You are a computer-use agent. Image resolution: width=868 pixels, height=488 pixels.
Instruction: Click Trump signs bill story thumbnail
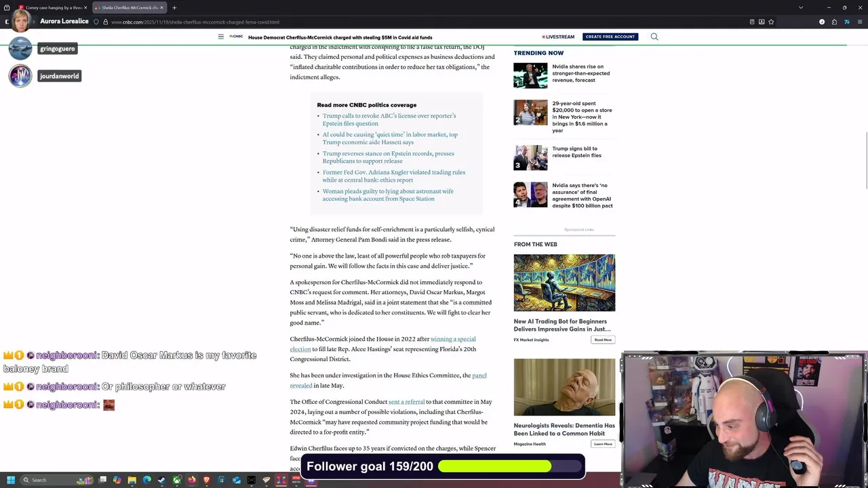coord(530,157)
